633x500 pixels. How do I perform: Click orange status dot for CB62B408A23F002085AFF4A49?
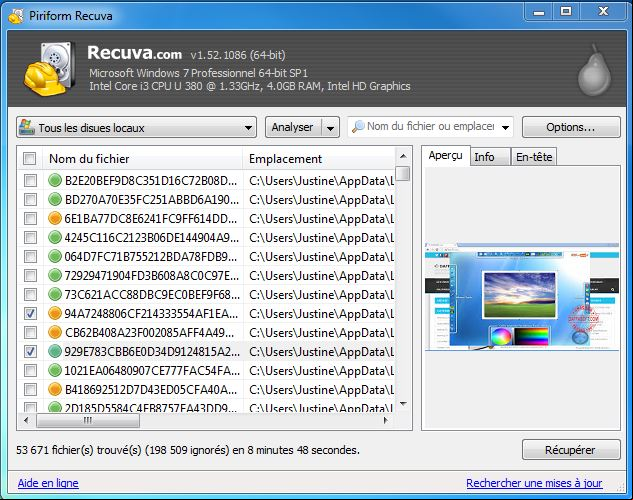(x=54, y=332)
